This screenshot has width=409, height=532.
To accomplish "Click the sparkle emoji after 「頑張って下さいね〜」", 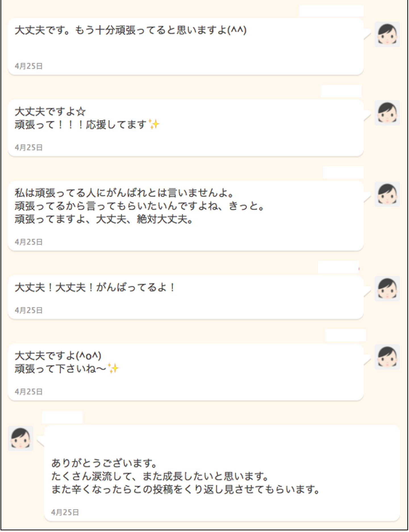I will point(113,369).
